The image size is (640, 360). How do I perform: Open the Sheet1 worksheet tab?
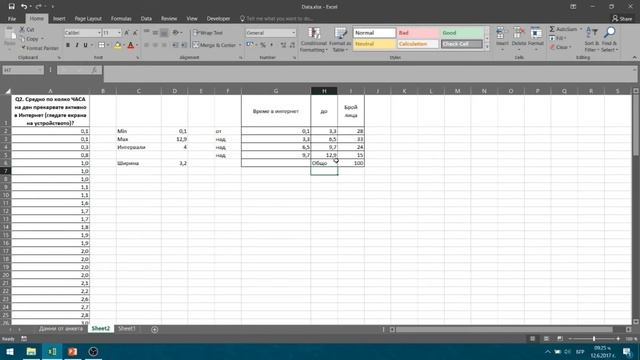[x=126, y=329]
